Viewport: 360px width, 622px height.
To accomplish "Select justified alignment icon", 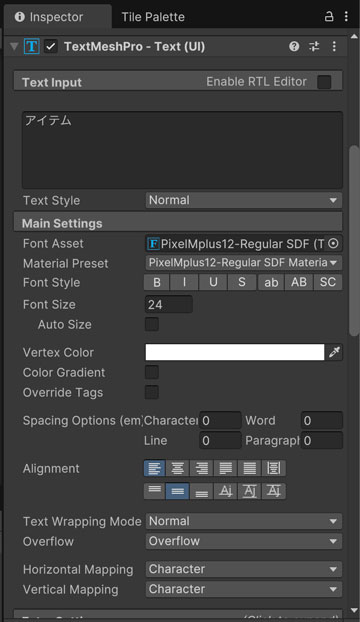I will coord(226,468).
